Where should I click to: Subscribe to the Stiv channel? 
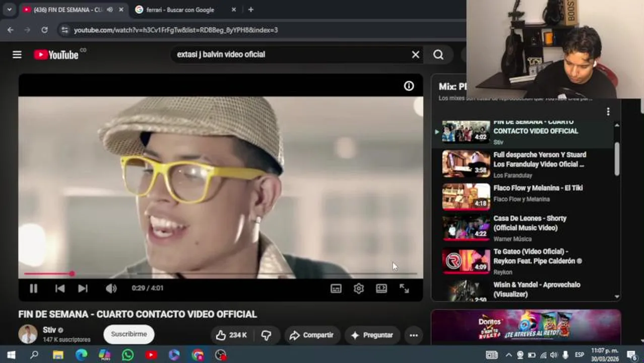(128, 334)
